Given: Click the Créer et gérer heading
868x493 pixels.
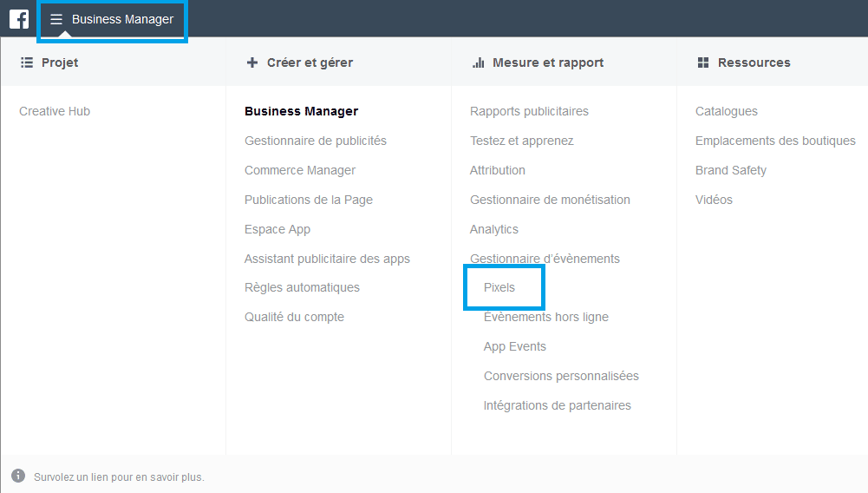Looking at the screenshot, I should (310, 62).
